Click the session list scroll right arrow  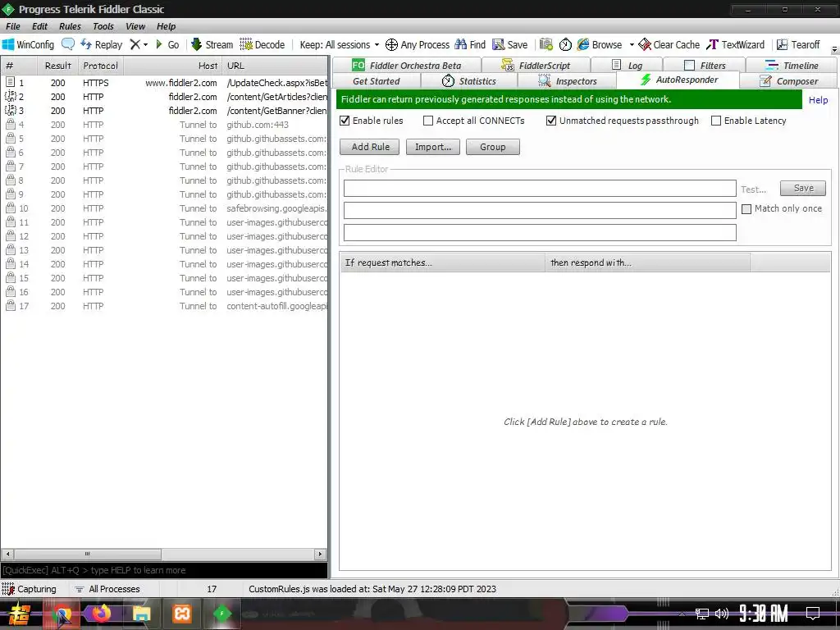(321, 554)
